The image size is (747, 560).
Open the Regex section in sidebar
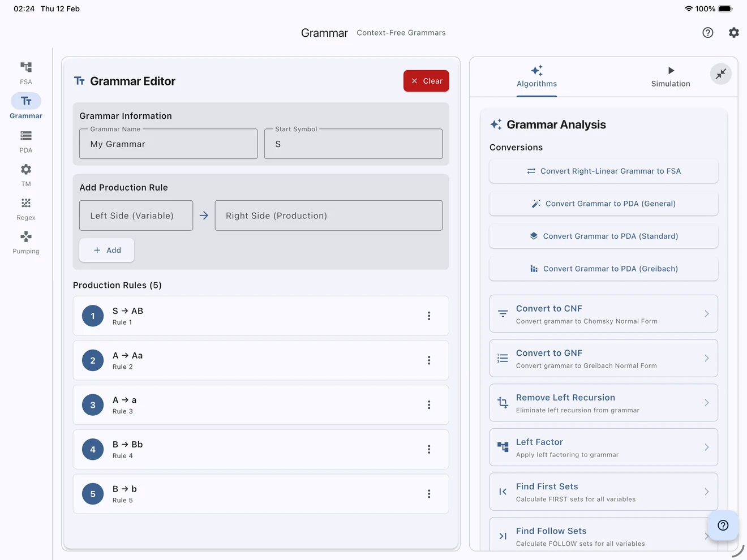(x=26, y=209)
